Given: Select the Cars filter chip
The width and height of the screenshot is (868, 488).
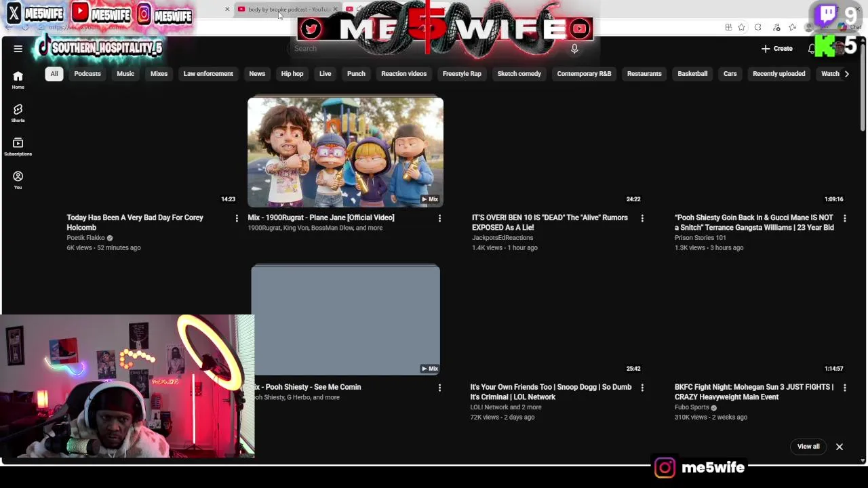Looking at the screenshot, I should [x=730, y=74].
